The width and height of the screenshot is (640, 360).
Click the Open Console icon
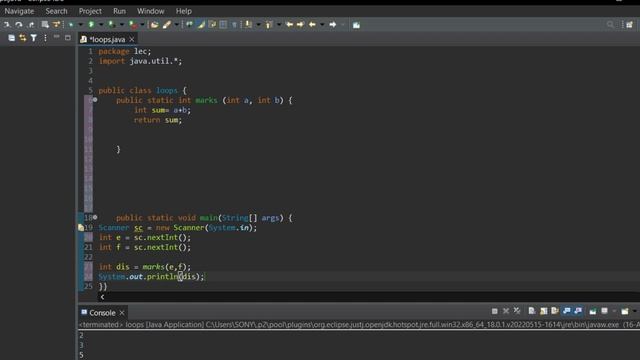[x=625, y=311]
